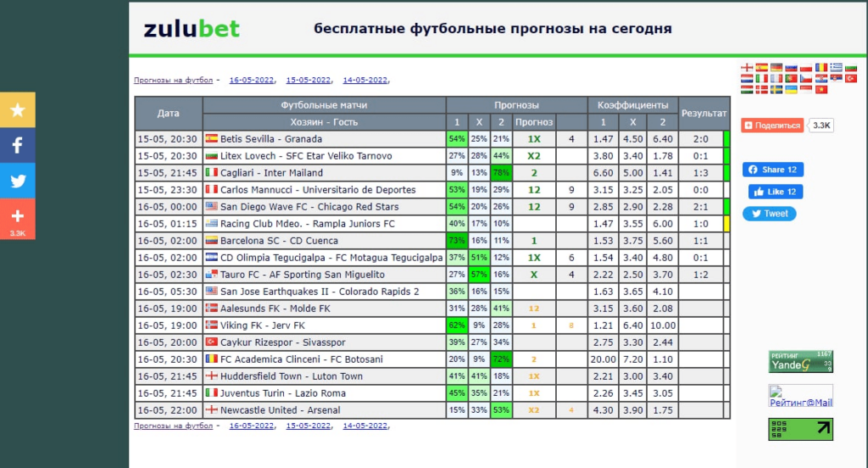Open the top 16-05-2022 predictions link
Viewport: 868px width, 468px height.
click(x=251, y=80)
